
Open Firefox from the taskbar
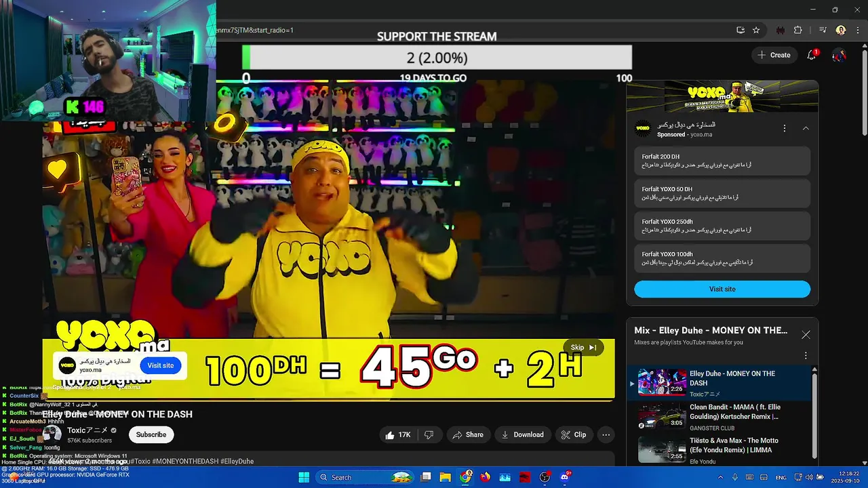[485, 477]
